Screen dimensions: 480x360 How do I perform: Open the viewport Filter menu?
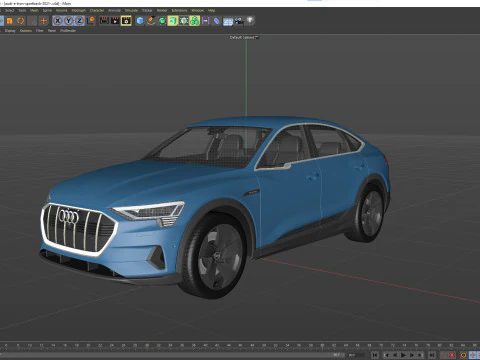pos(40,31)
